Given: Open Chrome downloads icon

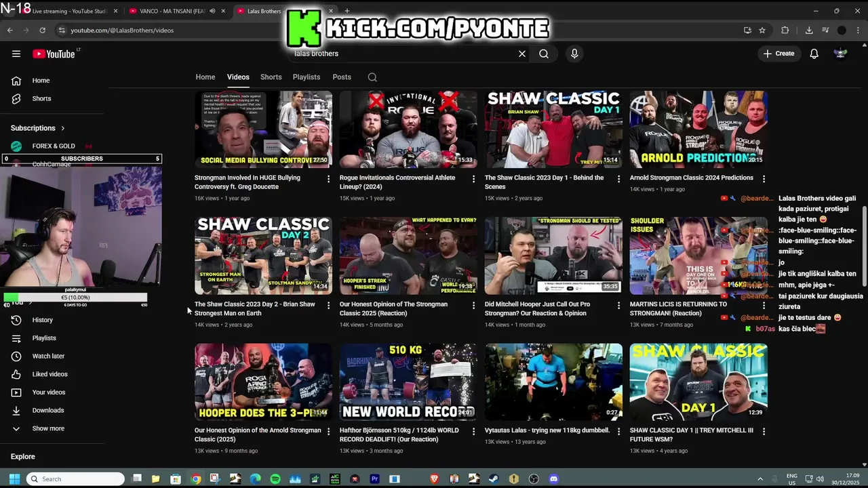Looking at the screenshot, I should (x=809, y=30).
